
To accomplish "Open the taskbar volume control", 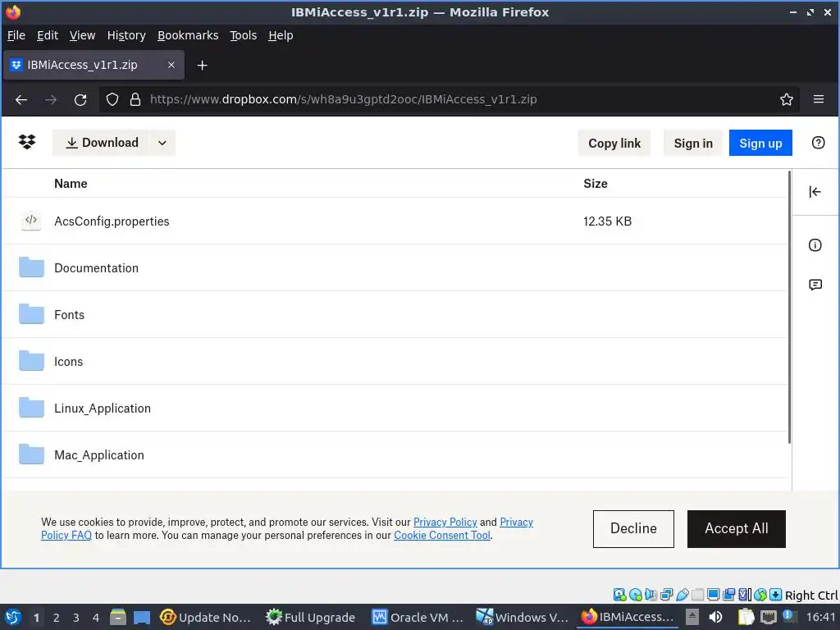I will (715, 617).
